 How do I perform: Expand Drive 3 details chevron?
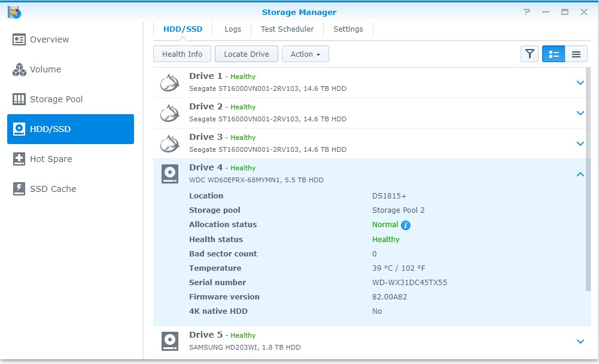pos(580,144)
